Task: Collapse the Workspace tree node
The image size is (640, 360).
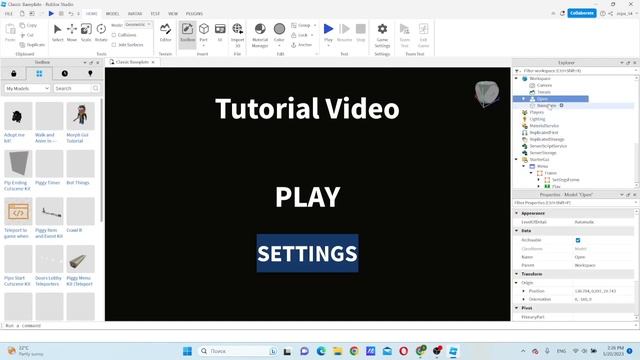Action: (516, 78)
